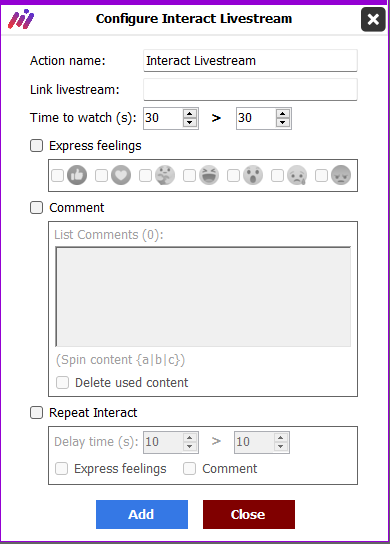Choose the Care hug reaction icon

tap(165, 175)
